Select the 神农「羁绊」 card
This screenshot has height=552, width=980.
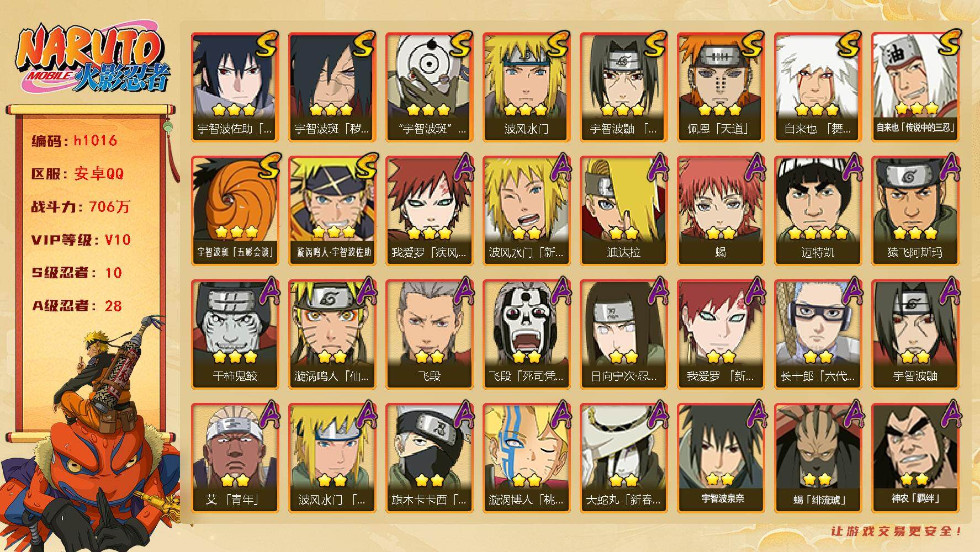pos(914,458)
